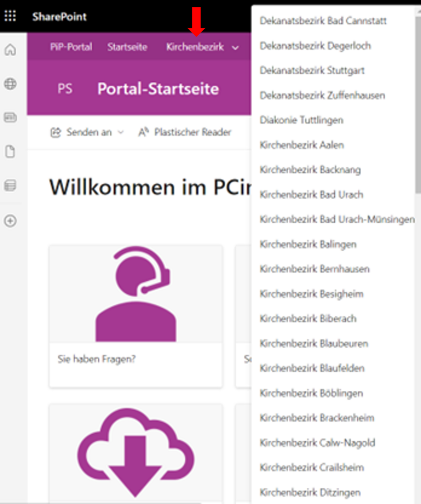Click the Create plus circle icon
Screen dimensions: 421x504
[11, 221]
